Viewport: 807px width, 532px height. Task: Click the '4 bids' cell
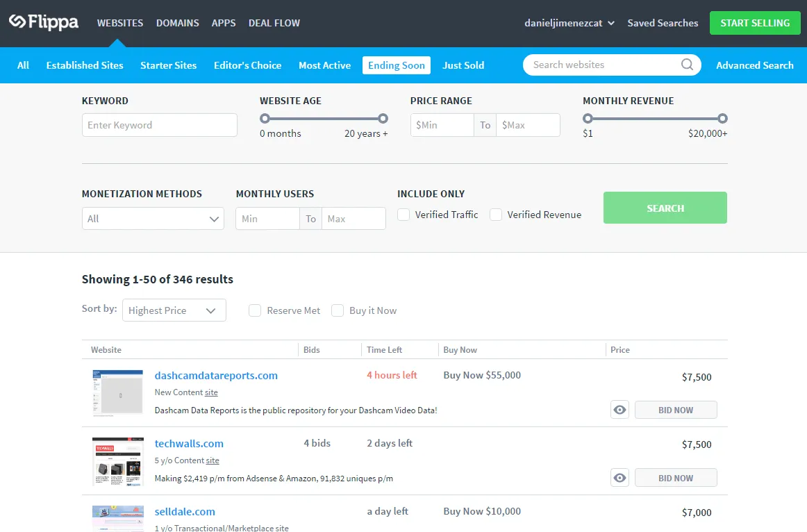[x=317, y=443]
